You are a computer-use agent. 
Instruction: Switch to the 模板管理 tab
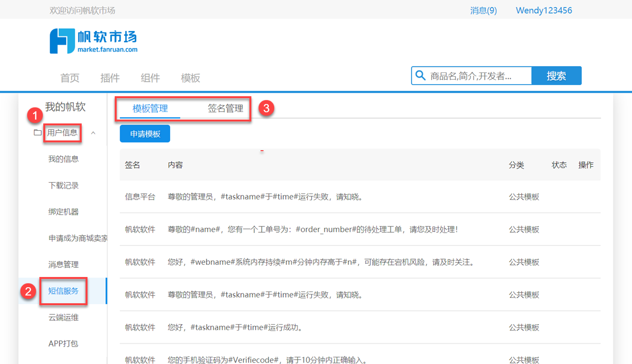pos(150,108)
